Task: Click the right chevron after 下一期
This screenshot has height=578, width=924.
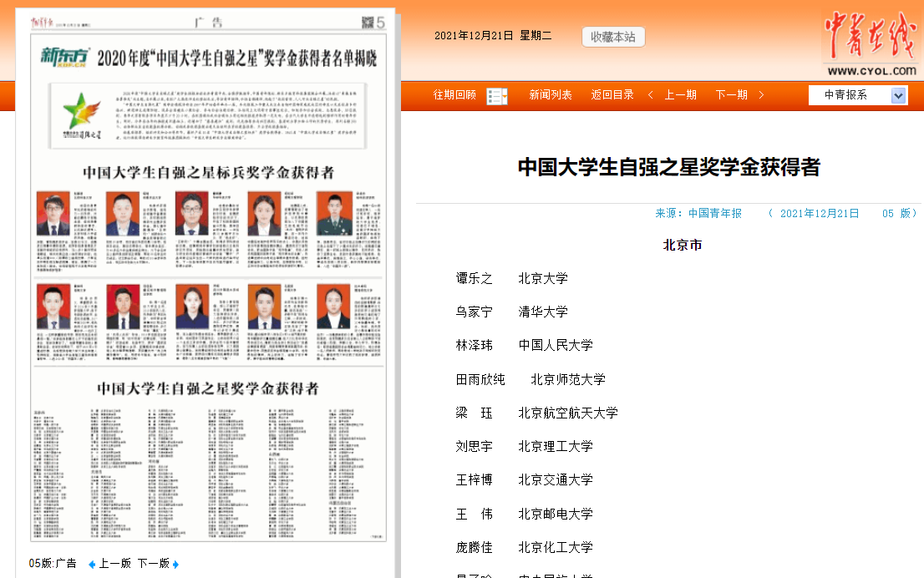Action: pyautogui.click(x=760, y=95)
